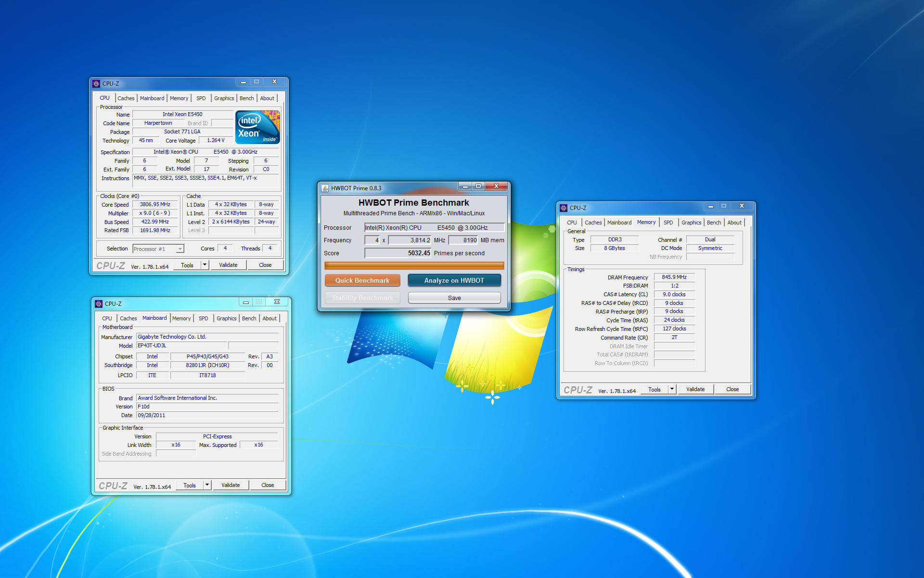Click Southbridge value 82801JR (ICH10R)

[x=207, y=365]
